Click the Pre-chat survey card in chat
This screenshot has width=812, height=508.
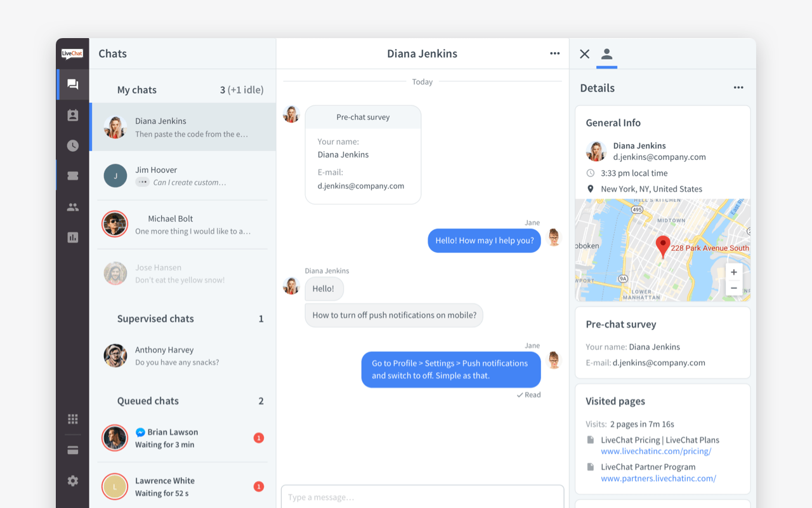363,155
